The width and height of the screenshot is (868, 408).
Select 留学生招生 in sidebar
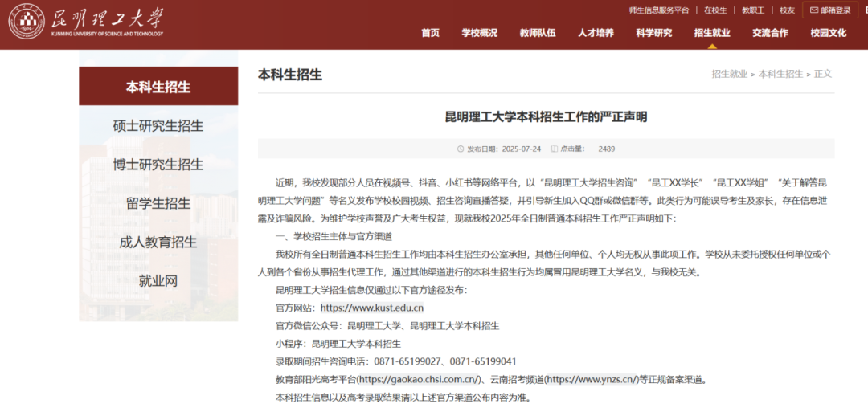[x=158, y=203]
